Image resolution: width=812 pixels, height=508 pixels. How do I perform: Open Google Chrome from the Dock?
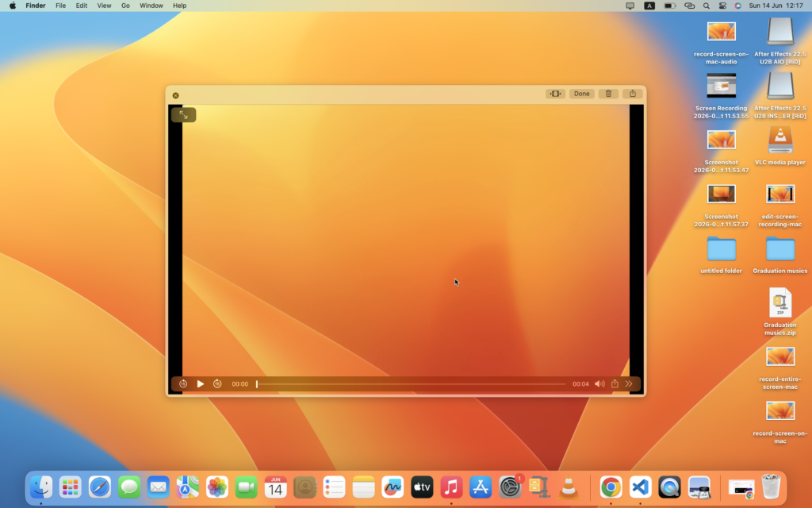[611, 487]
